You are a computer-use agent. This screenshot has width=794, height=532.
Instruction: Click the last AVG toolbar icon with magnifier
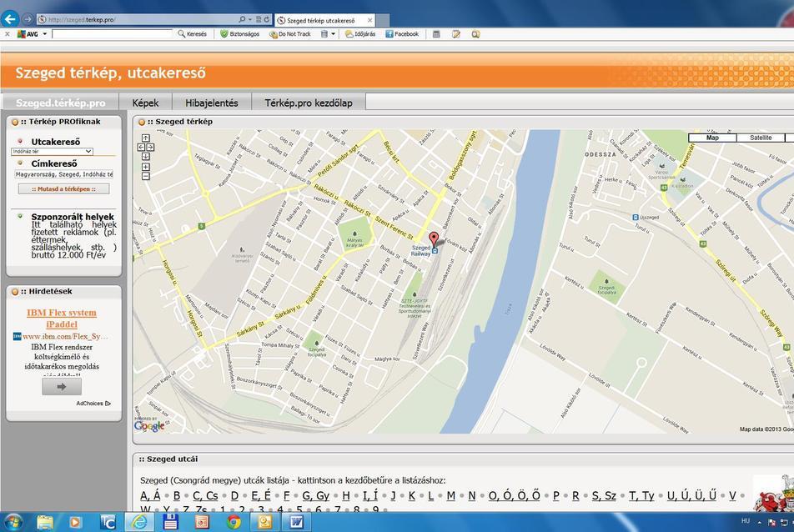475,34
